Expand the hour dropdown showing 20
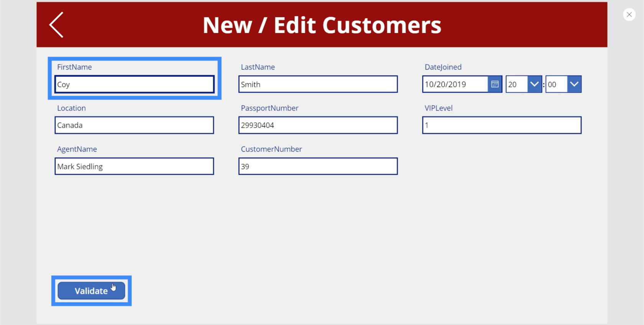644x325 pixels. pos(534,84)
